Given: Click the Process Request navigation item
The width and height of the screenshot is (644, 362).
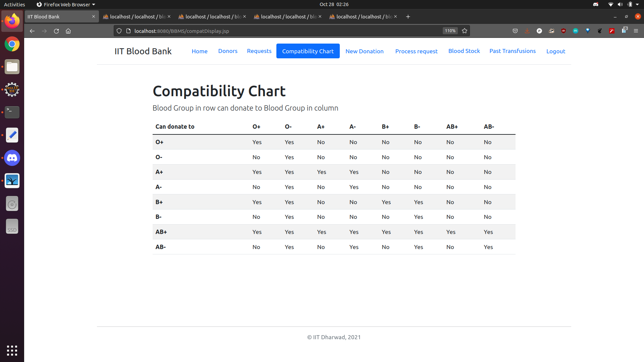Looking at the screenshot, I should pyautogui.click(x=416, y=51).
